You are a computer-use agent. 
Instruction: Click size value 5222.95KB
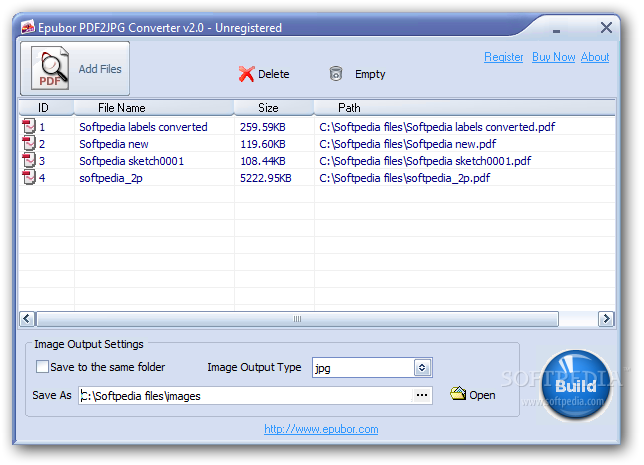266,178
